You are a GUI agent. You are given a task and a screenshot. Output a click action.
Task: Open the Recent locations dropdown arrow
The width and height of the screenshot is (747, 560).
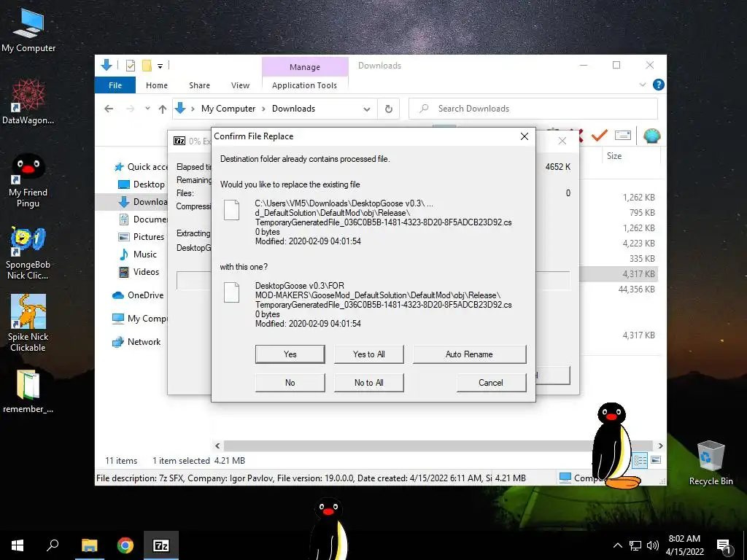pyautogui.click(x=147, y=109)
